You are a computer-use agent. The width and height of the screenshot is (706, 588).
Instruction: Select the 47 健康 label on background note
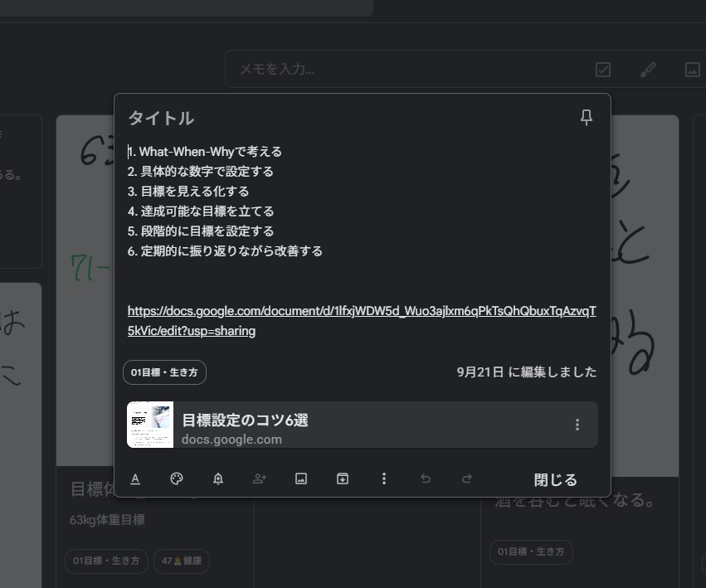(x=181, y=561)
